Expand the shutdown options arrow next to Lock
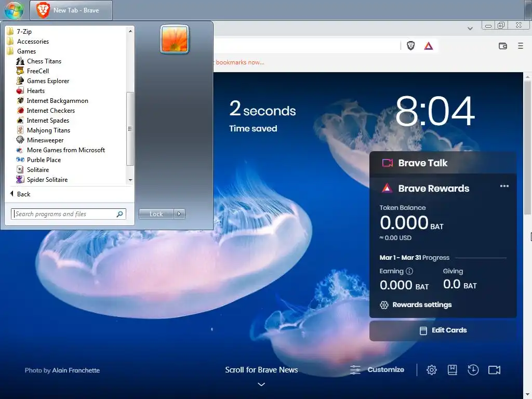Image resolution: width=532 pixels, height=399 pixels. [x=179, y=214]
